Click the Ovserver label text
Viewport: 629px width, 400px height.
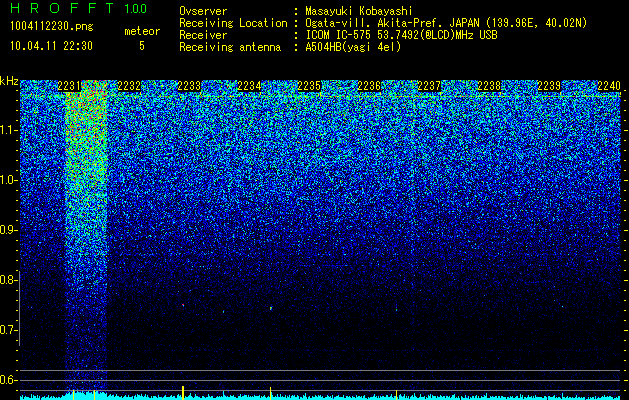pyautogui.click(x=203, y=11)
